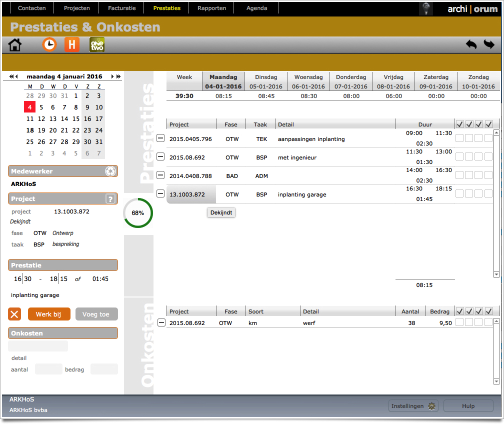Select day 15 in the calendar
This screenshot has width=504, height=424.
76,119
